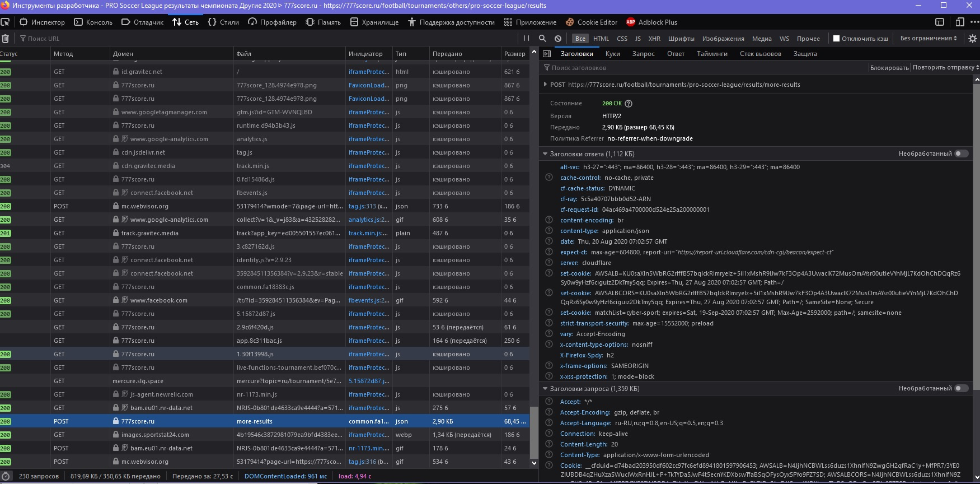Select the more-results POST request row

[265, 421]
